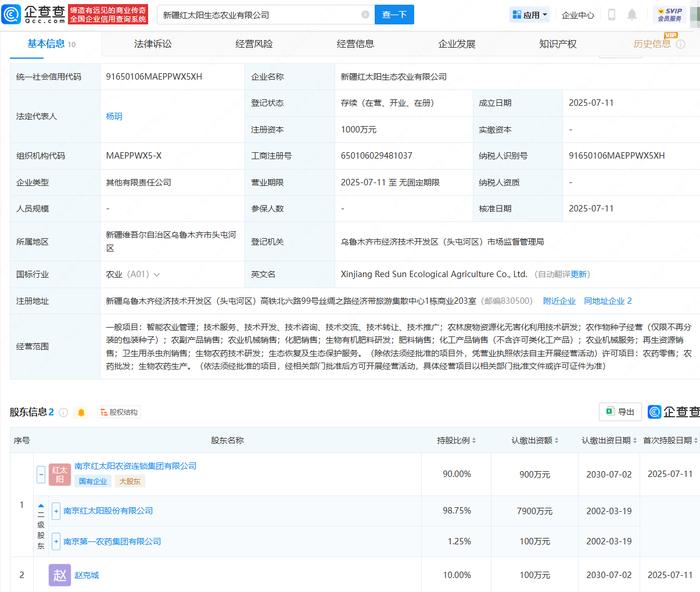The height and width of the screenshot is (592, 700).
Task: Click the mobile phone icon
Action: [x=612, y=15]
